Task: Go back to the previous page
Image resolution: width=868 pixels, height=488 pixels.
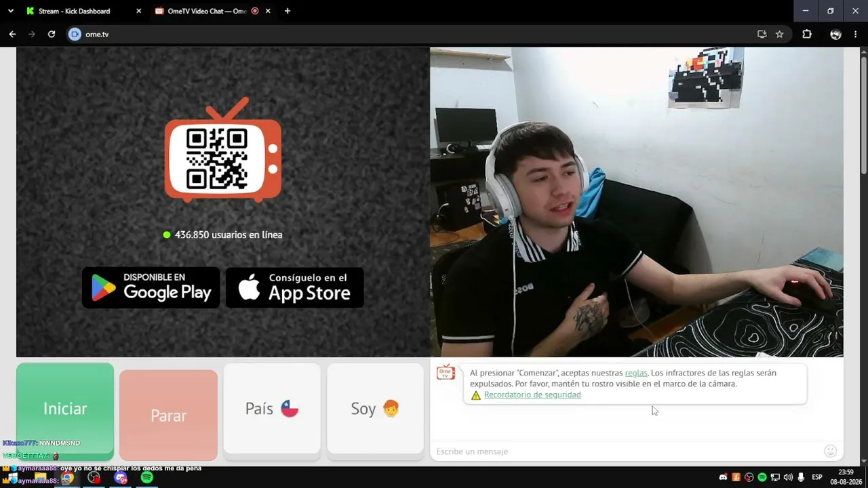Action: [x=12, y=34]
